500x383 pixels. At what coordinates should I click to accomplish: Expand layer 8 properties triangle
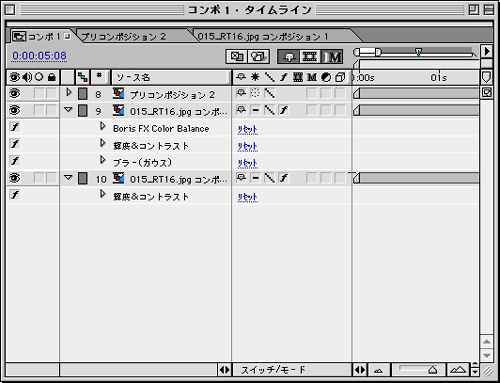pos(69,92)
